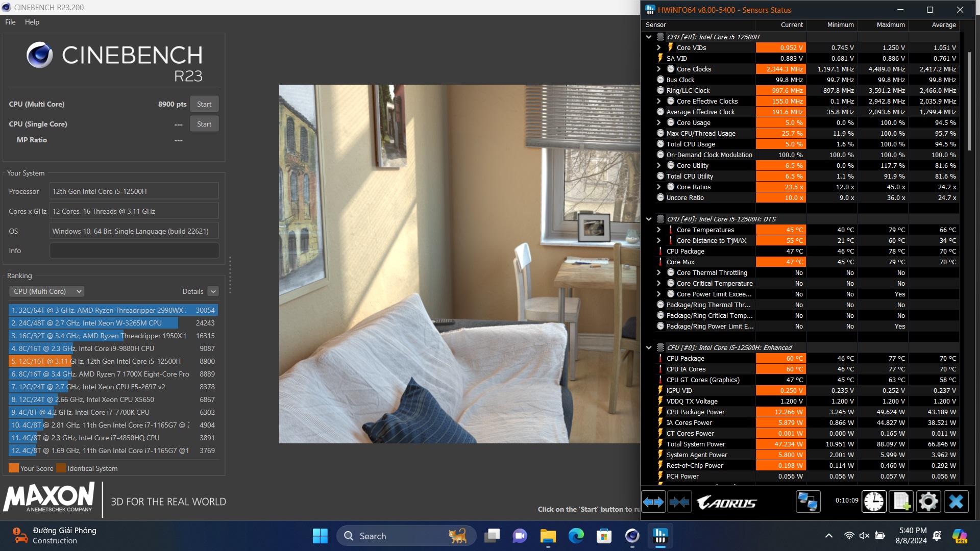Image resolution: width=980 pixels, height=551 pixels.
Task: Click the Core Temperatures thermometer icon
Action: tap(671, 230)
